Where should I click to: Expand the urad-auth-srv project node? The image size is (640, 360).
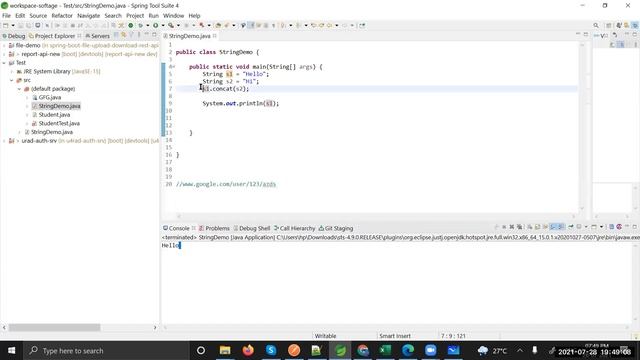pos(4,141)
